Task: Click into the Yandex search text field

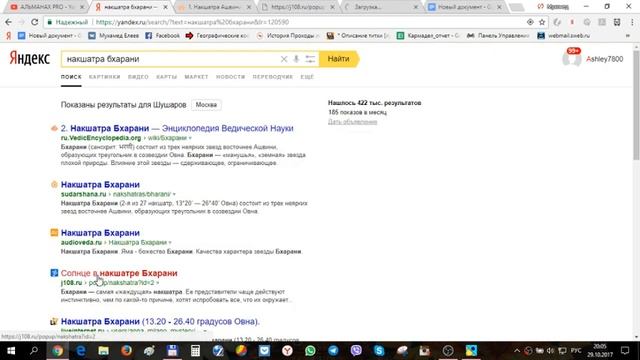Action: click(171, 59)
